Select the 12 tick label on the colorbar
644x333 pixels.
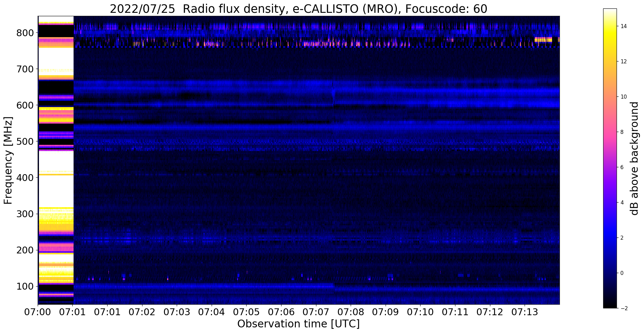(x=624, y=61)
